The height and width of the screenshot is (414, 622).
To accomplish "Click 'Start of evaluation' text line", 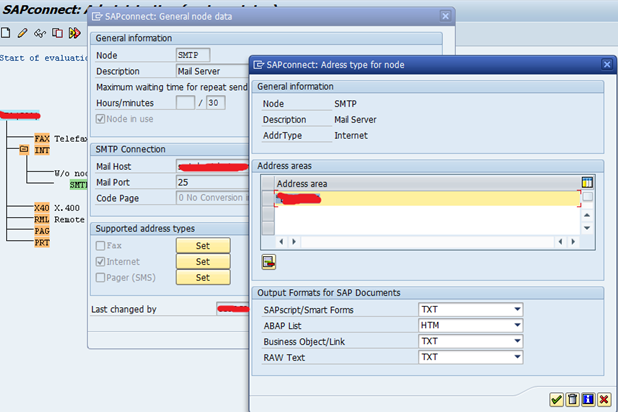I will pos(44,58).
